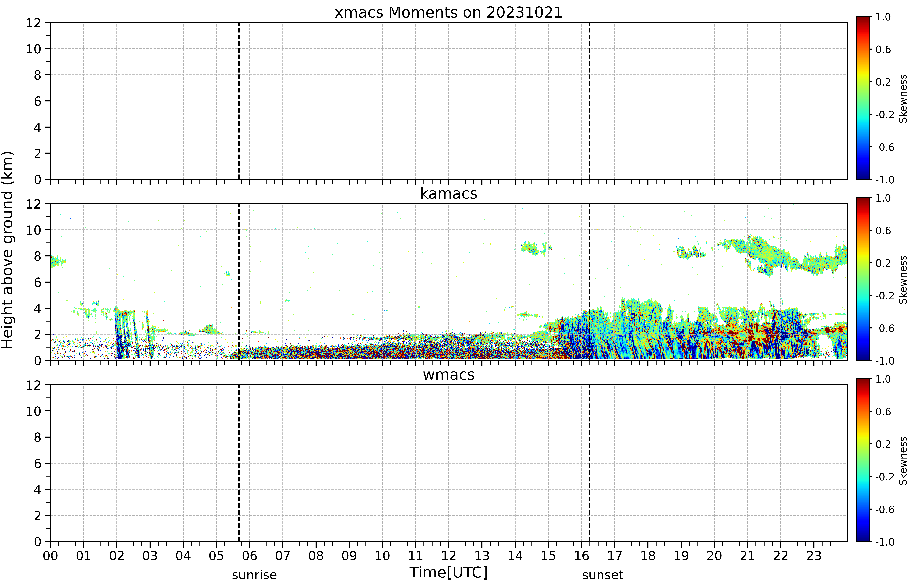
Task: Click the sunset label below the axis
Action: (602, 575)
